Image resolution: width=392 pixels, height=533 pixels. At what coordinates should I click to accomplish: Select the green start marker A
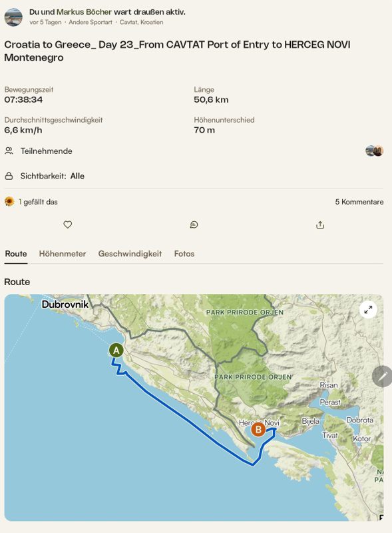[x=116, y=350]
